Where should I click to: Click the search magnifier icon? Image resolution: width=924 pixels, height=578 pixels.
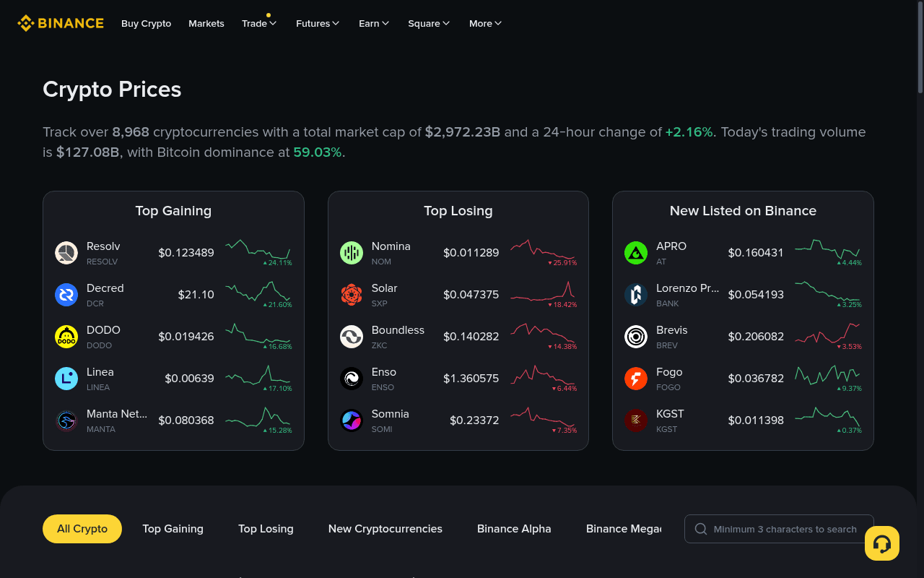(701, 529)
